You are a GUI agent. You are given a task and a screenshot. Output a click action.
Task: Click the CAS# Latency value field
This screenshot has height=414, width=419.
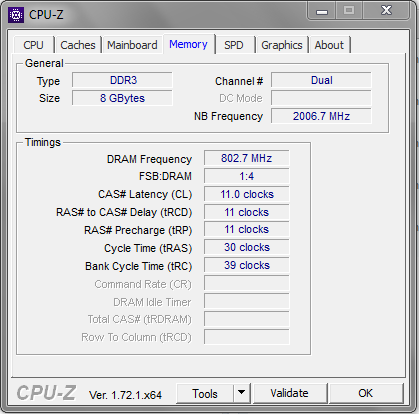[247, 194]
